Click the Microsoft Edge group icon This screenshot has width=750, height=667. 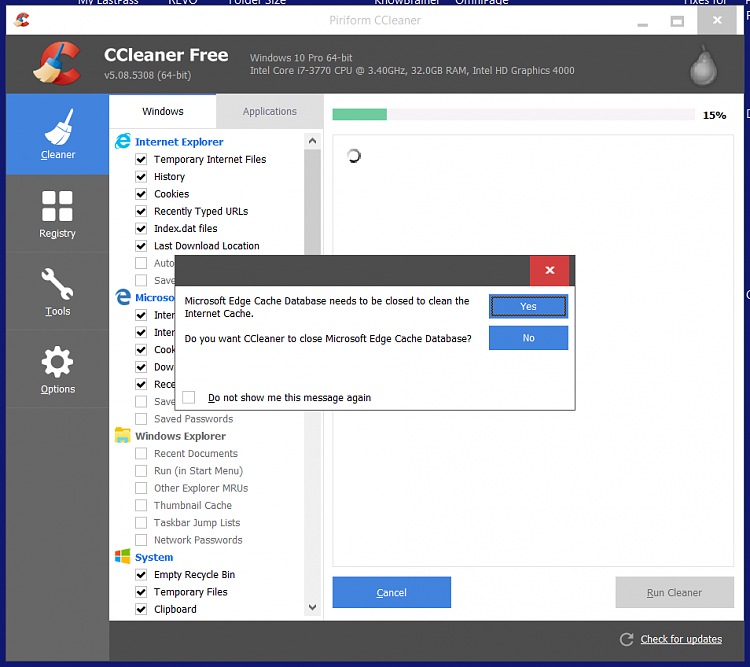tap(123, 297)
